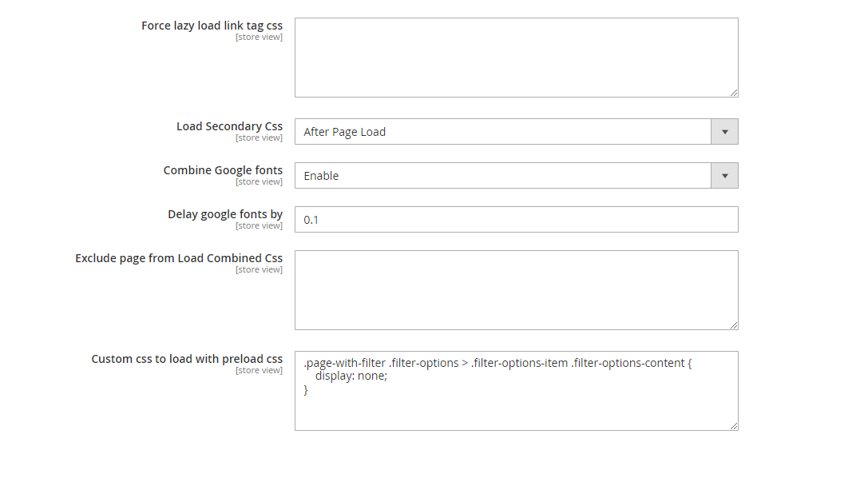Click resize handle of Custom css textarea
This screenshot has width=868, height=478.
tap(733, 426)
